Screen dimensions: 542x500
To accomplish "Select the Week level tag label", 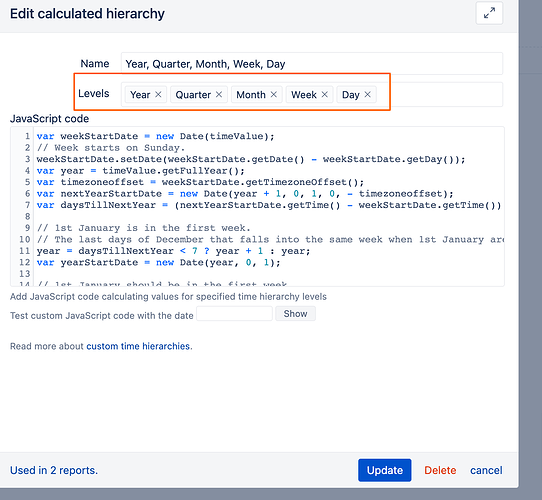I will click(303, 95).
